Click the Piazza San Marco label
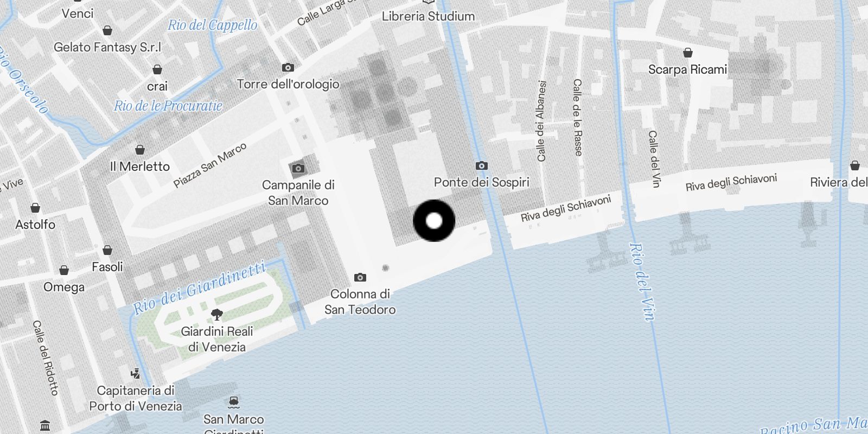This screenshot has width=868, height=434. 210,165
